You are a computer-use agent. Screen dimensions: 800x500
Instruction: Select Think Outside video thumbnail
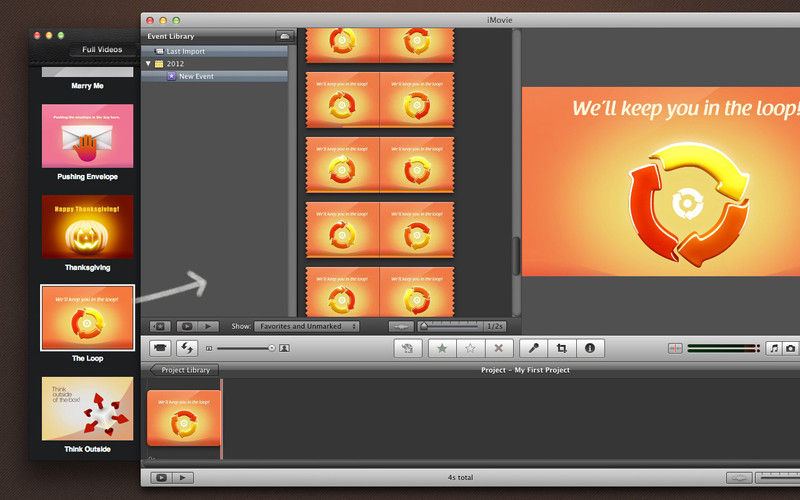[87, 408]
